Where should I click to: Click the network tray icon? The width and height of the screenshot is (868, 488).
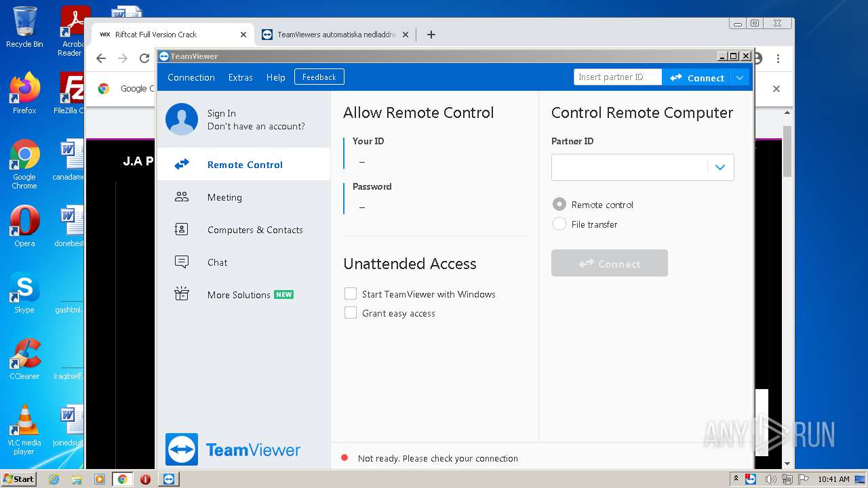[788, 479]
